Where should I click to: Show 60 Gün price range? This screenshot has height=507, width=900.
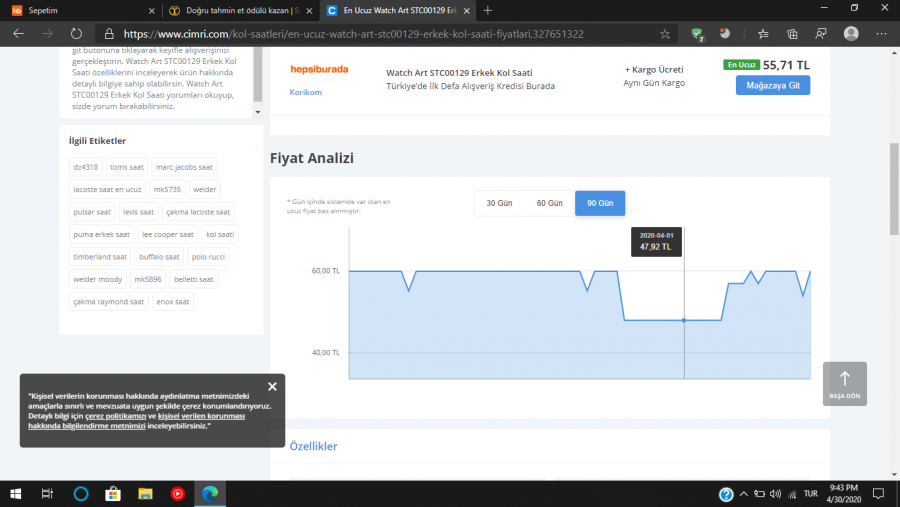tap(549, 203)
